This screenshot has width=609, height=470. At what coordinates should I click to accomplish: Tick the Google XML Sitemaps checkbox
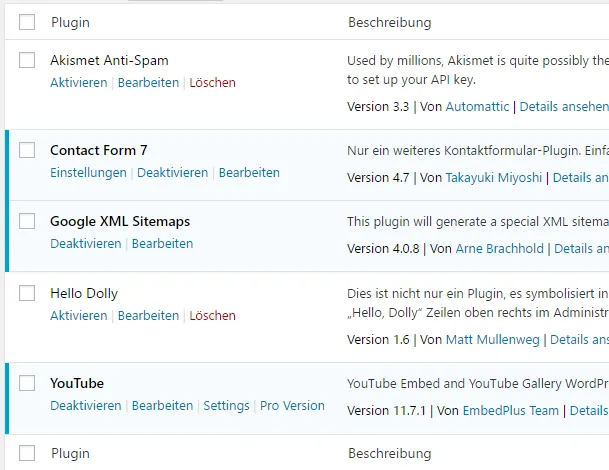(27, 221)
